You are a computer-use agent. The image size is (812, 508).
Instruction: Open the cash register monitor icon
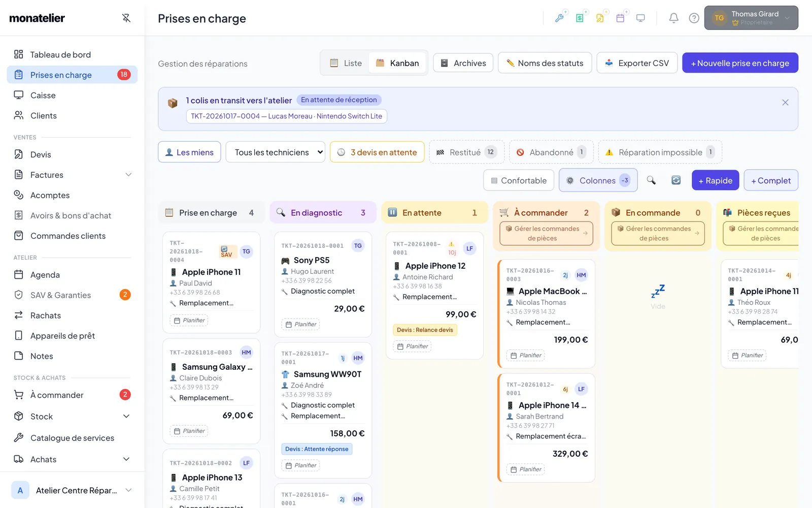click(x=640, y=18)
